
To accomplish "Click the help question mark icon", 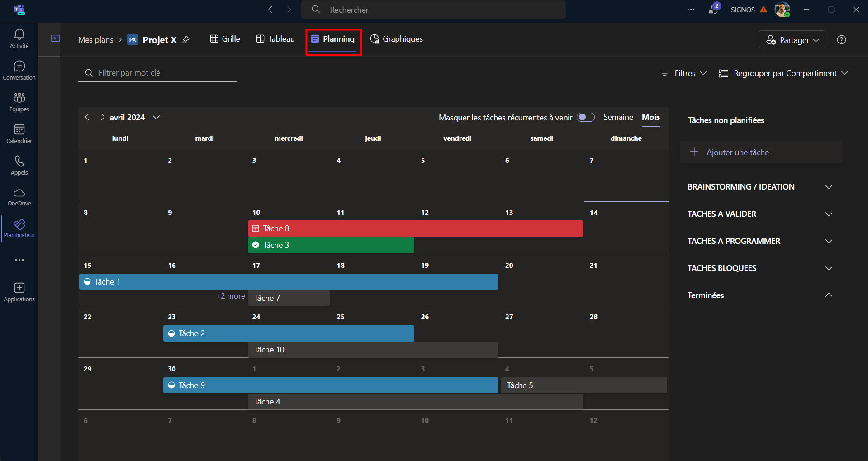I will [x=841, y=40].
